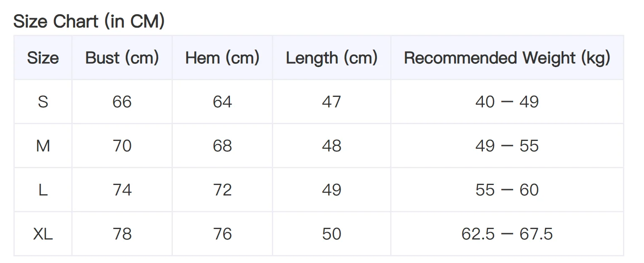Viewport: 644px width, 263px height.
Task: Click the weight range 62.5 – 67.5 cell
Action: tap(507, 234)
